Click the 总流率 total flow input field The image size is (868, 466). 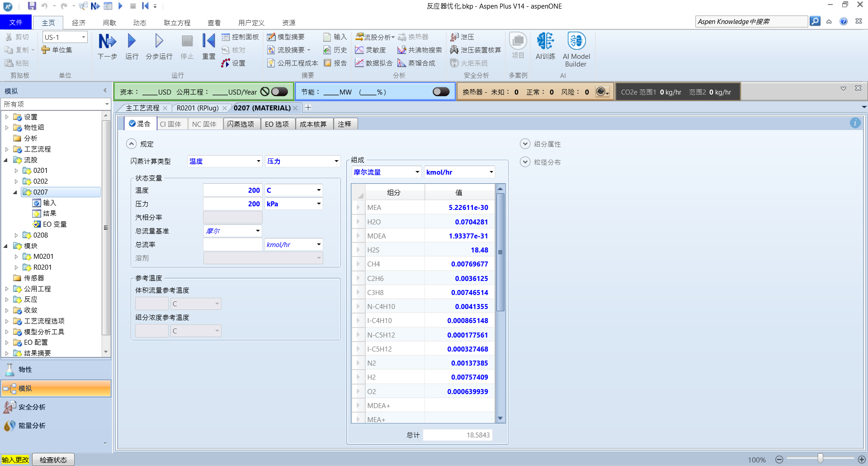(x=232, y=245)
